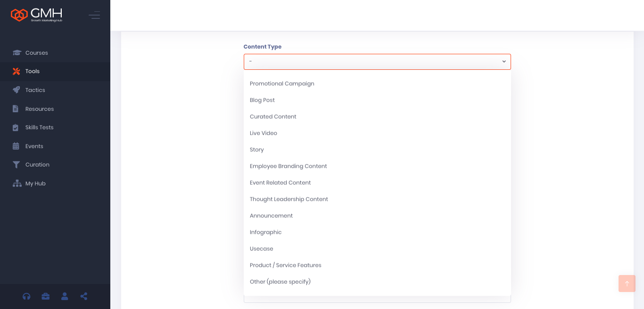Click the share icon in sidebar footer
The width and height of the screenshot is (644, 309).
[84, 296]
